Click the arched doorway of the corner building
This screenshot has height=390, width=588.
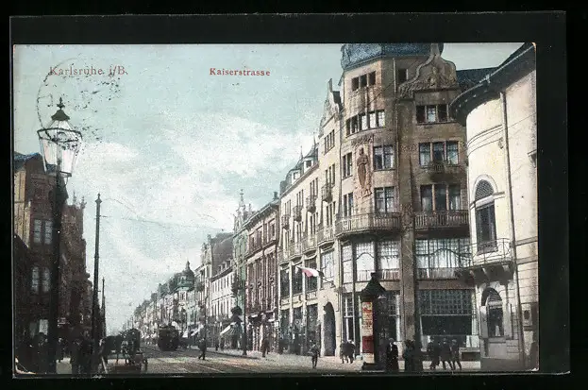[328, 329]
